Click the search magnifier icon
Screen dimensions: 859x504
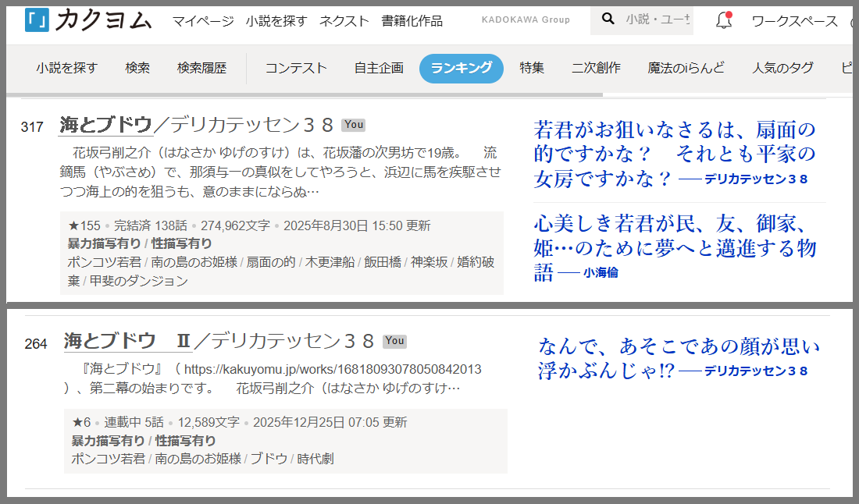(607, 19)
